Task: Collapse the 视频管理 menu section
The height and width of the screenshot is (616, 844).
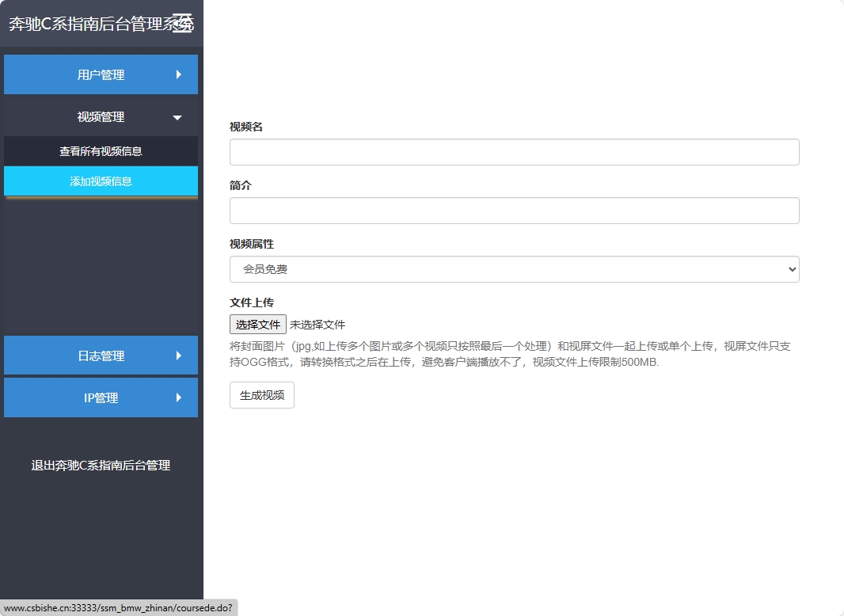Action: pos(101,116)
